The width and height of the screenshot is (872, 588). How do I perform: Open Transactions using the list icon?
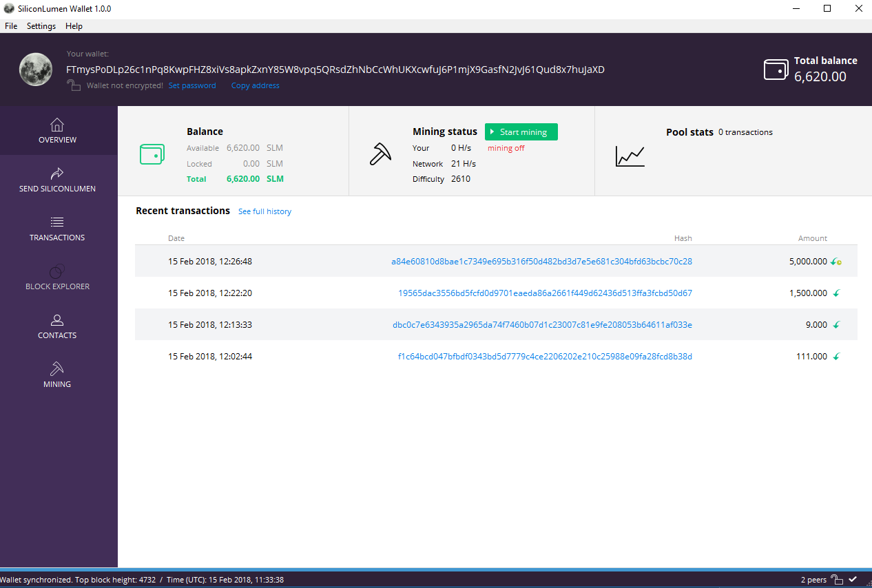coord(57,222)
